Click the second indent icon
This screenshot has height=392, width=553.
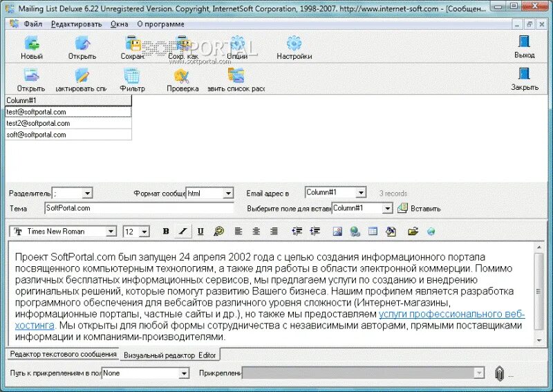tap(315, 232)
